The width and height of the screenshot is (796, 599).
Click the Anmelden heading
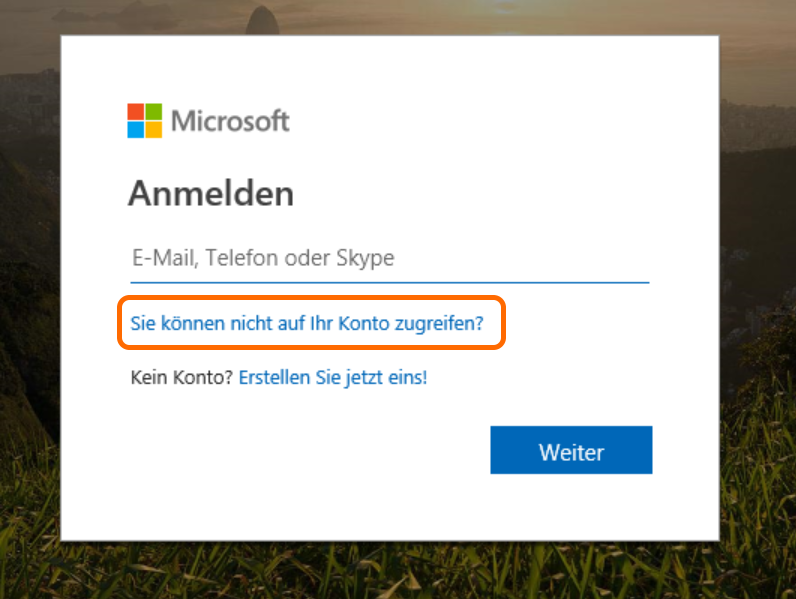pos(211,194)
